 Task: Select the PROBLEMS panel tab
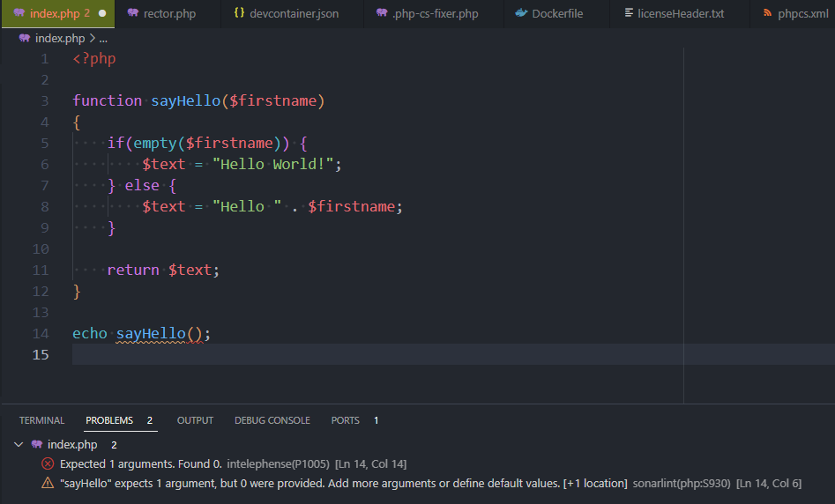tap(109, 420)
